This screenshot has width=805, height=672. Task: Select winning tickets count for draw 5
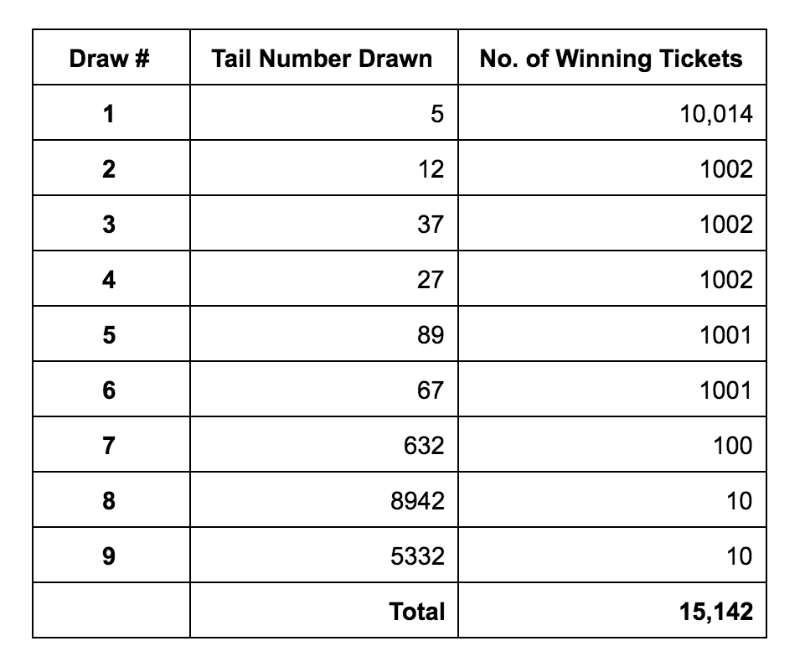[726, 335]
